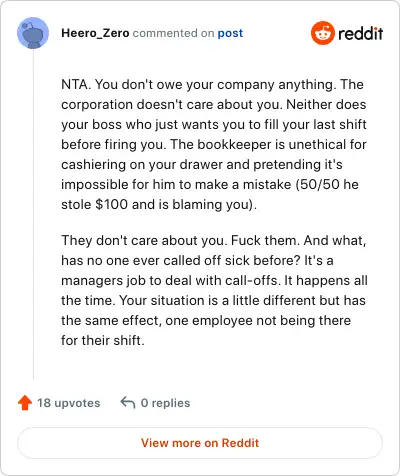Open the blue 'post' link
Screen dimensions: 400x476
230,33
